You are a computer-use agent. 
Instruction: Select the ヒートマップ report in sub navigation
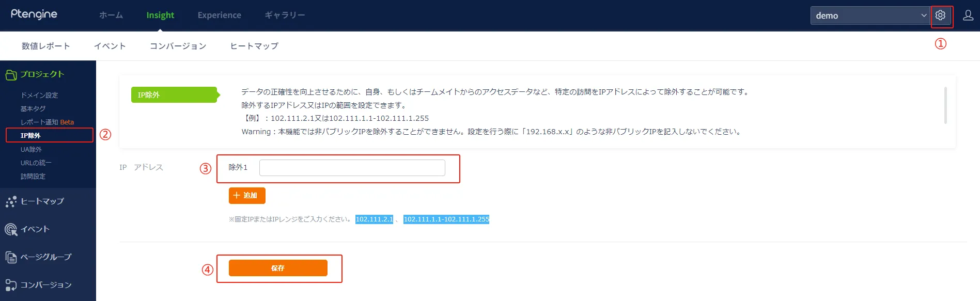coord(254,46)
